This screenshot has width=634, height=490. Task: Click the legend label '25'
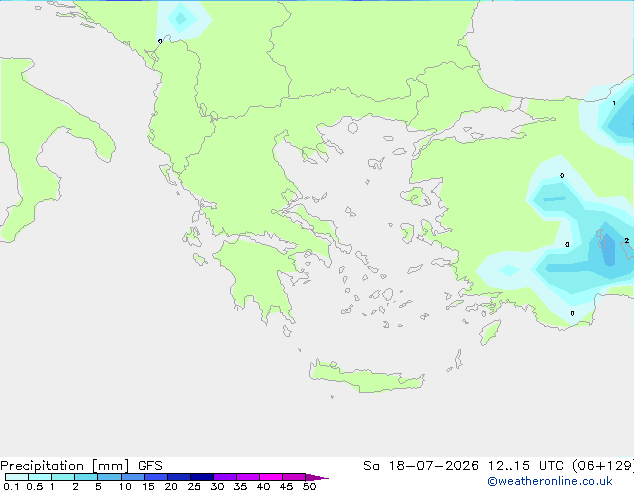pyautogui.click(x=194, y=486)
